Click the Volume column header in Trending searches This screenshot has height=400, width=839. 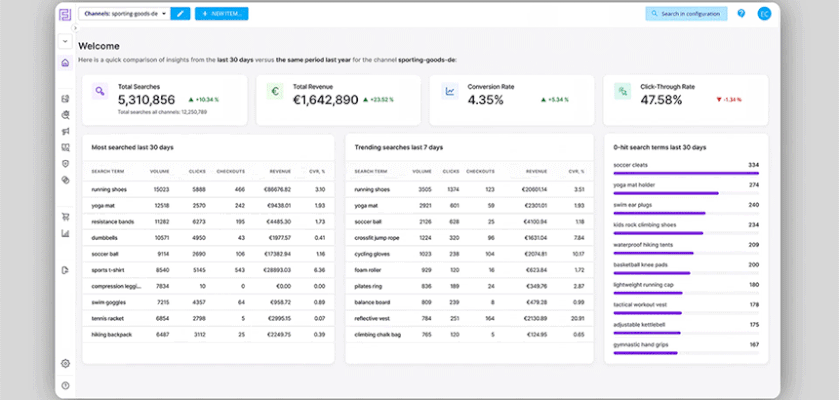tap(426, 171)
